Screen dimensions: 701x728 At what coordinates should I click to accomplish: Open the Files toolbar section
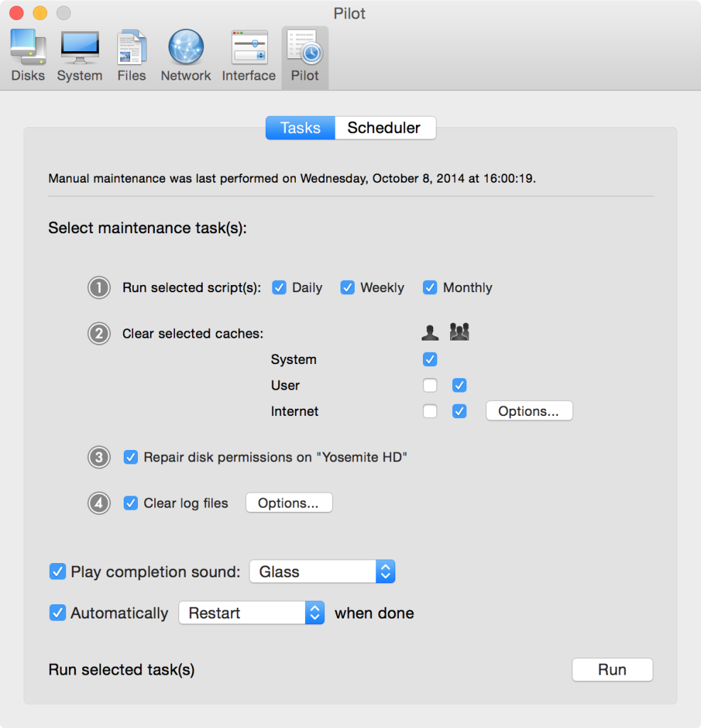pyautogui.click(x=132, y=55)
